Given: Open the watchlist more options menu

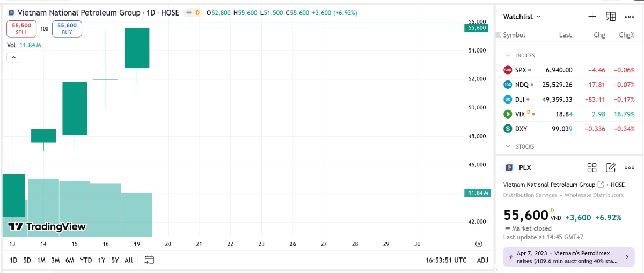Looking at the screenshot, I should [x=630, y=17].
